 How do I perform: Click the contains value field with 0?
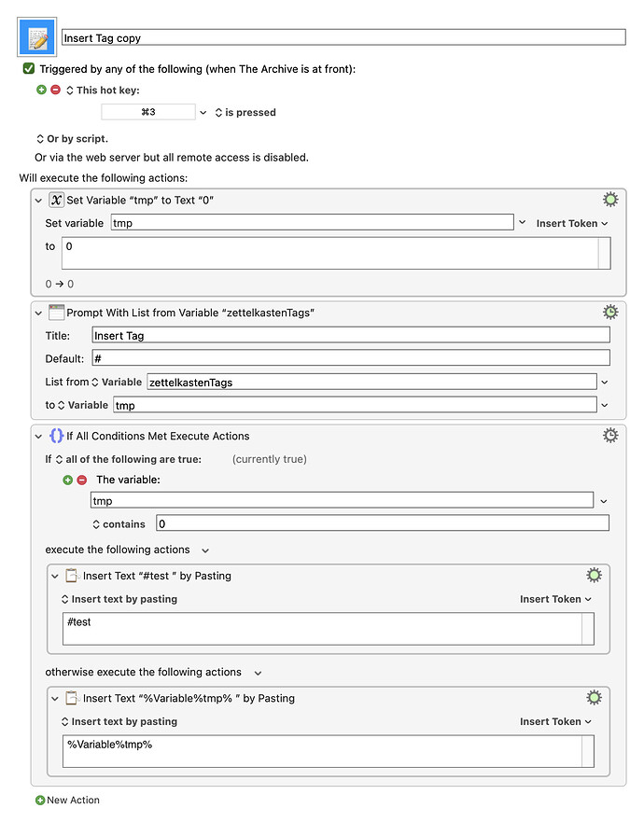[x=383, y=523]
